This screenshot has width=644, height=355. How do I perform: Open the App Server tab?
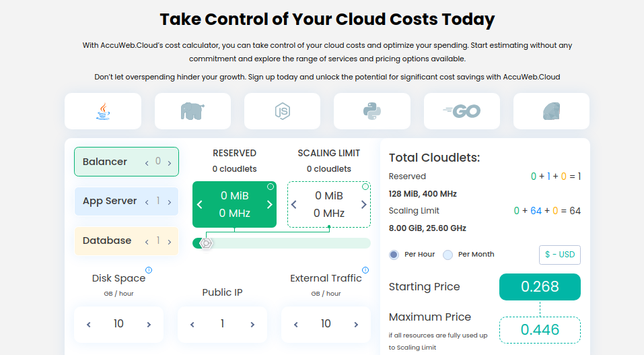pos(110,201)
